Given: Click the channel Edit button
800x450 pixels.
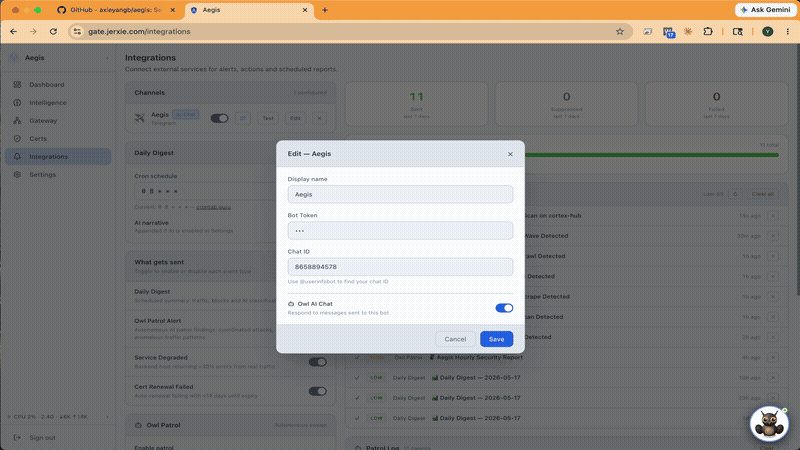Looking at the screenshot, I should tap(295, 118).
